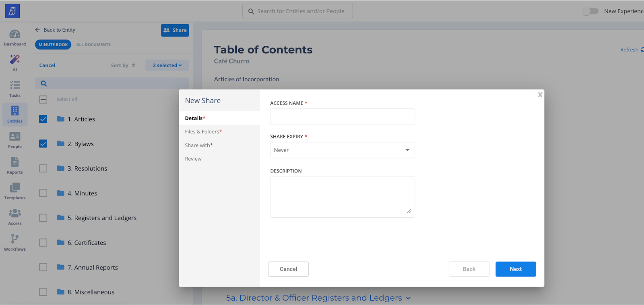Toggle the New Experience switch

[590, 11]
